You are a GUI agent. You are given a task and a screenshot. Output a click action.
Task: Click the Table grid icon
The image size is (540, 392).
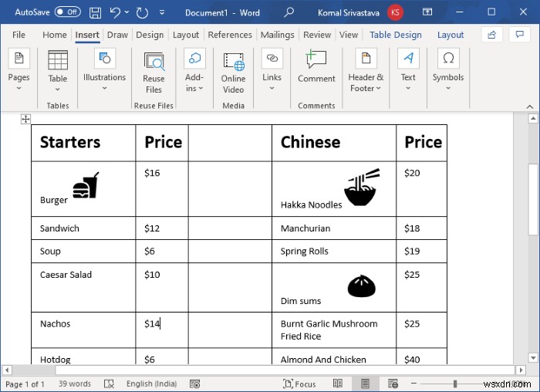coord(58,60)
